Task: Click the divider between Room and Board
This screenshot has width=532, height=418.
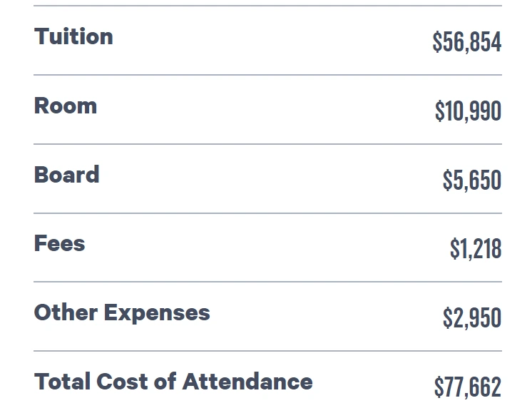Action: [267, 144]
